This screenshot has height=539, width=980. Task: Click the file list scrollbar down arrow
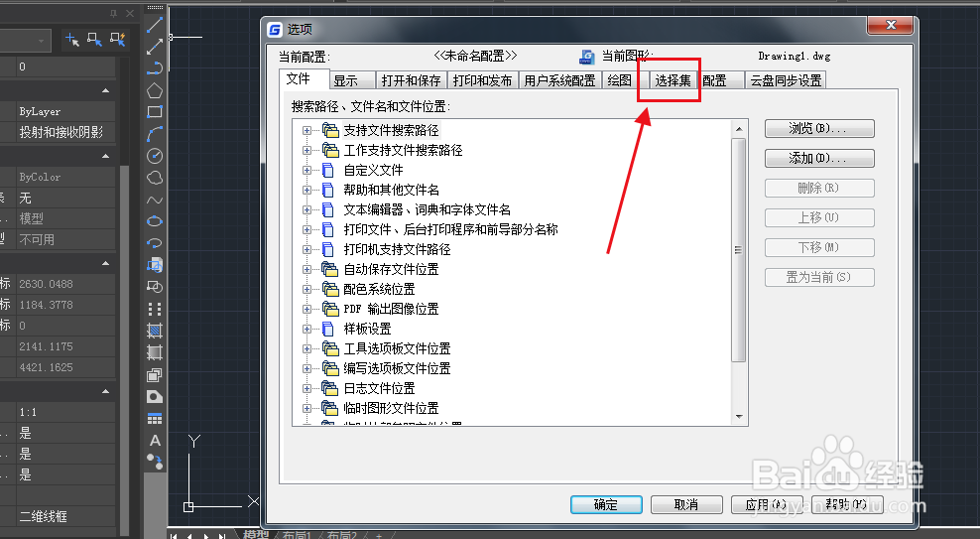[739, 417]
